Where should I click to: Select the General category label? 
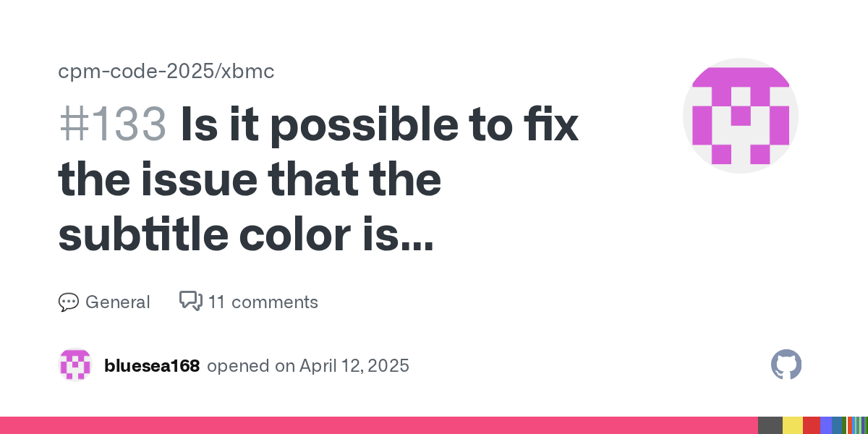117,302
